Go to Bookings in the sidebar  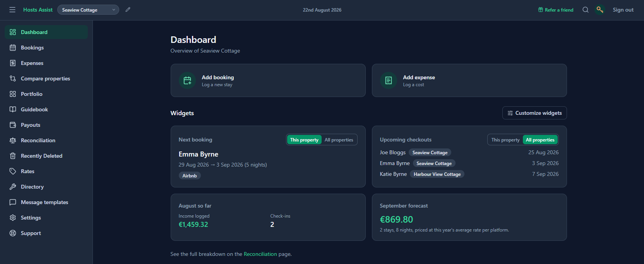pos(46,48)
